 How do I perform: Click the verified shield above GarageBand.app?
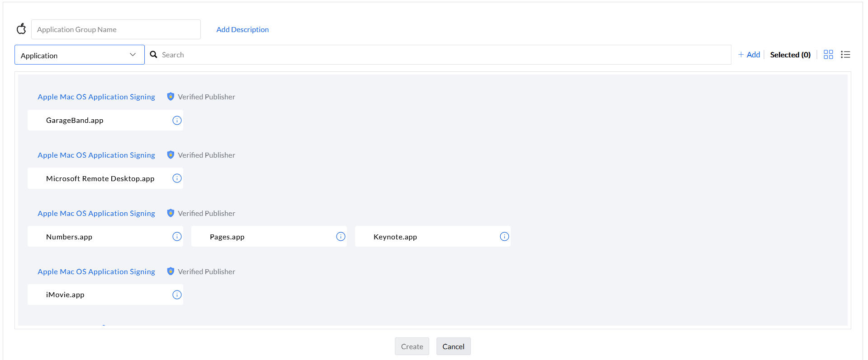point(171,96)
